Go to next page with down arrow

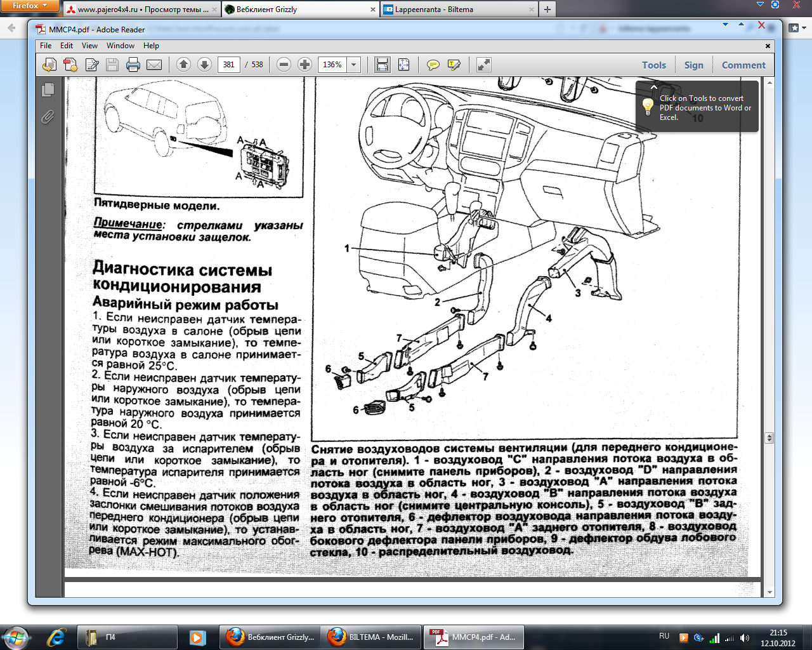pos(204,65)
